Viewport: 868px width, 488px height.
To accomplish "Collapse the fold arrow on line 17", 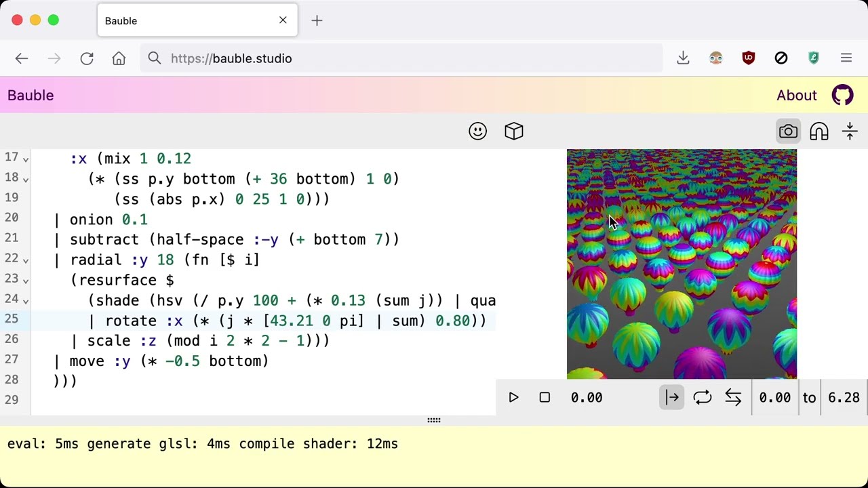I will point(26,159).
